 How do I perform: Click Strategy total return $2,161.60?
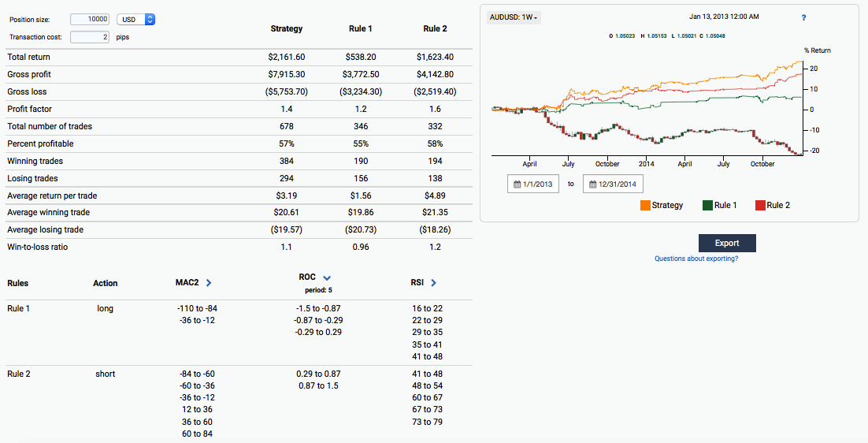tap(286, 57)
